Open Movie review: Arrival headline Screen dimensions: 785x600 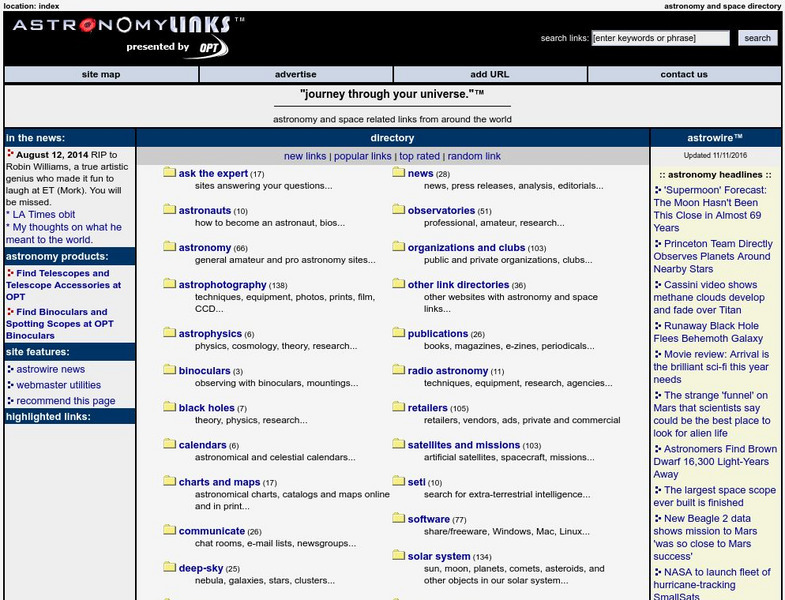(x=711, y=367)
